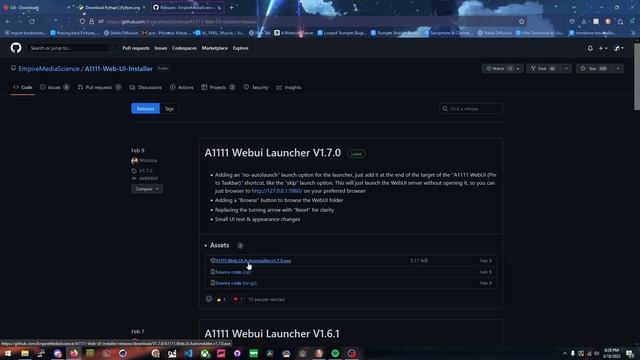Click the GitHub Octocat logo
The height and width of the screenshot is (360, 640).
[16, 48]
